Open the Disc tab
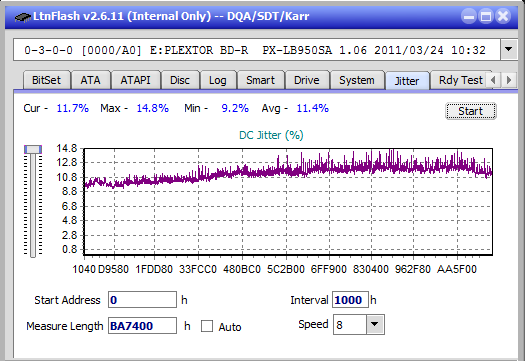Image resolution: width=525 pixels, height=361 pixels. coord(180,80)
